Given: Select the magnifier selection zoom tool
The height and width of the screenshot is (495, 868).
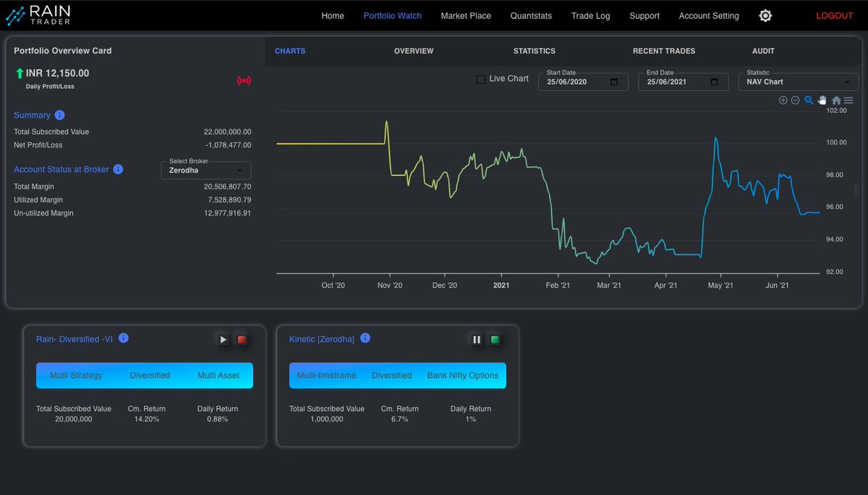Looking at the screenshot, I should coord(809,100).
